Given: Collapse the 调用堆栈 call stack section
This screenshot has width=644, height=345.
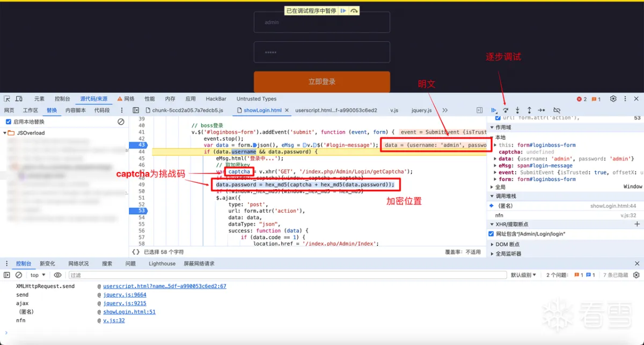Looking at the screenshot, I should click(491, 196).
